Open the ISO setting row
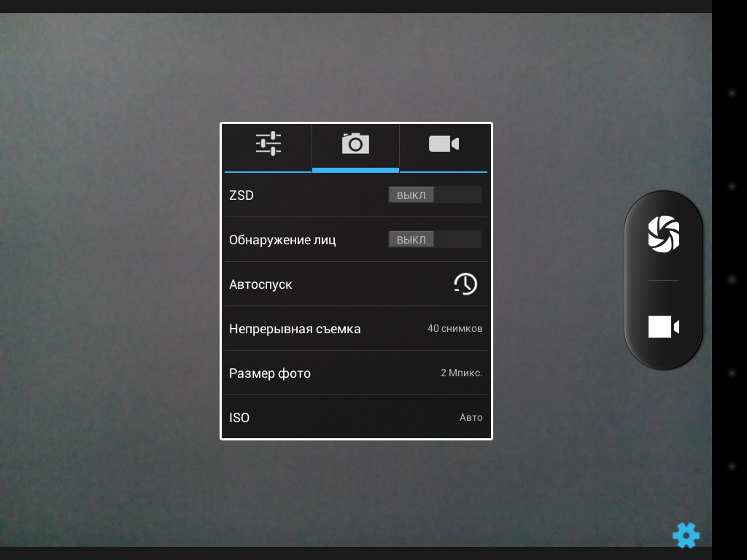Viewport: 747px width, 560px height. (x=356, y=417)
